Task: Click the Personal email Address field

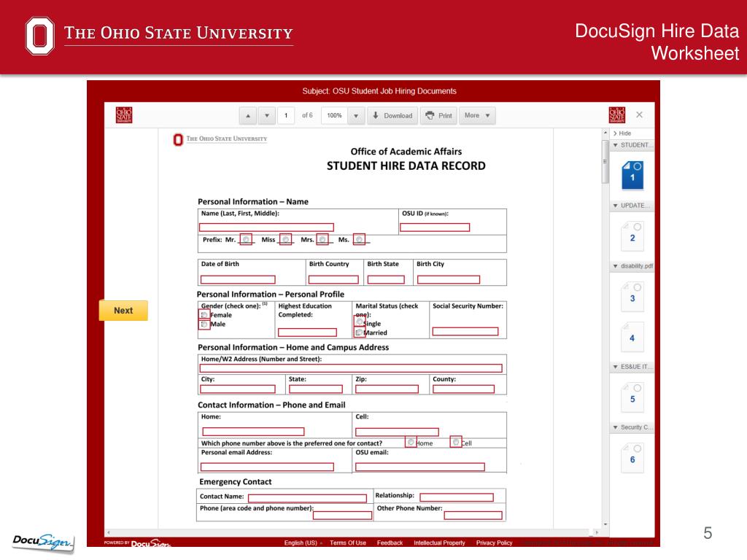Action: point(267,467)
